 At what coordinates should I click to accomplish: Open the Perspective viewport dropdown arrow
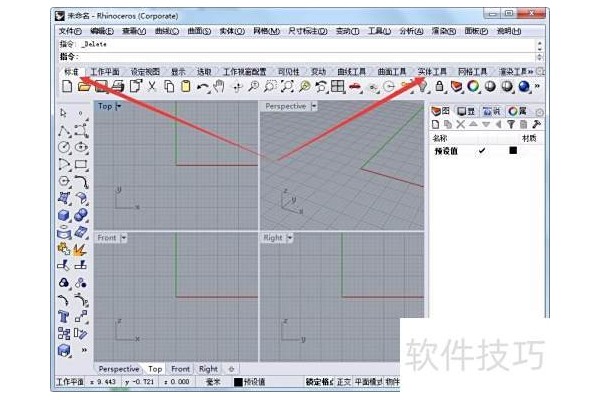tap(314, 106)
